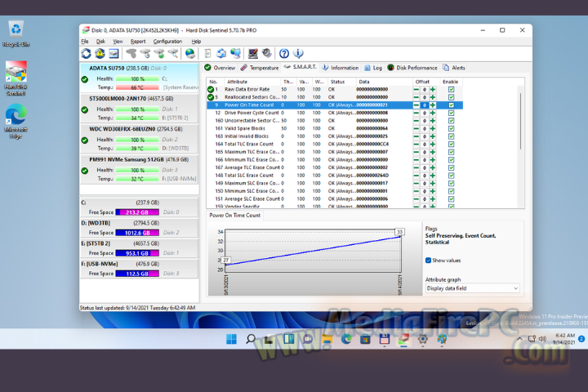The image size is (588, 392).
Task: Switch to the Alerts tab
Action: click(454, 68)
